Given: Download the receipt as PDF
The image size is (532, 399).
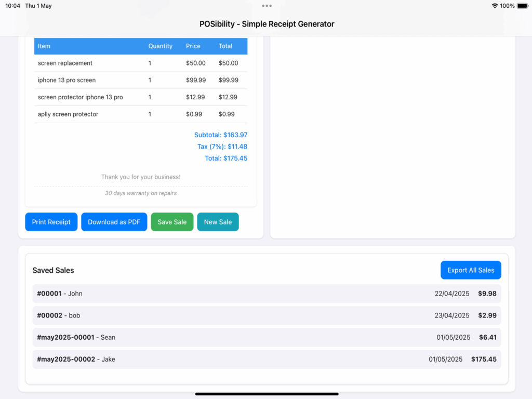Looking at the screenshot, I should [114, 222].
